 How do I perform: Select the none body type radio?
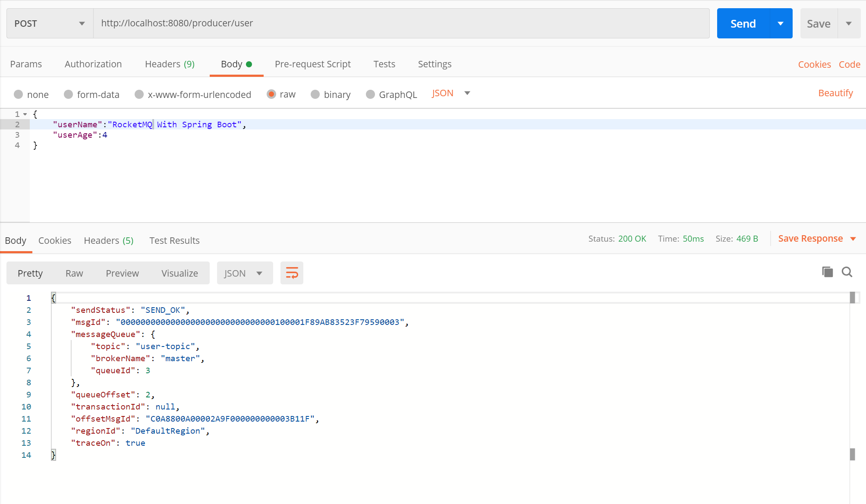(18, 94)
